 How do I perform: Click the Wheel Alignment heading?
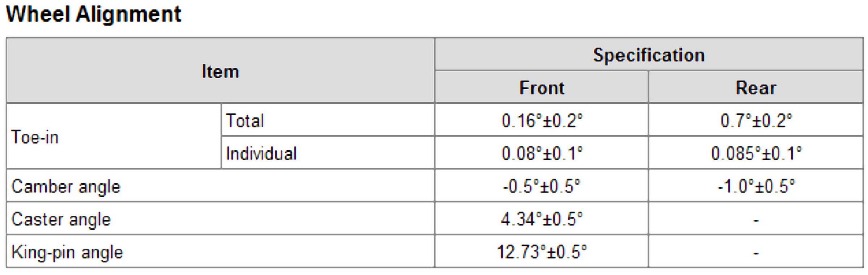tap(93, 14)
